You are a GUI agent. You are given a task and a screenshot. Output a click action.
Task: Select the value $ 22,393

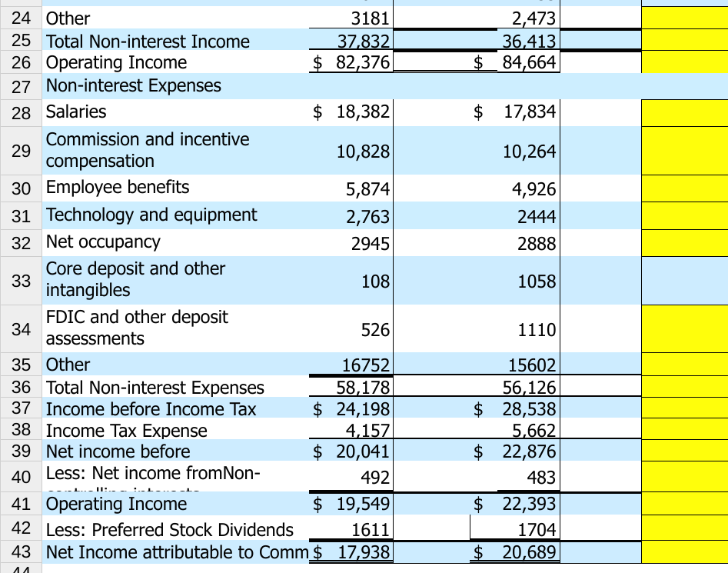click(514, 504)
